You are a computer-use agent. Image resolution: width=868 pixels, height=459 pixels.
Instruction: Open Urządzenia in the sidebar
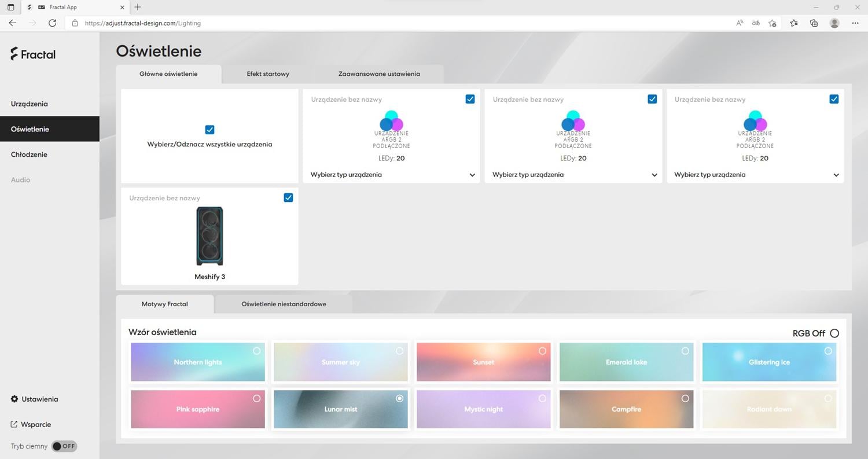(x=30, y=104)
